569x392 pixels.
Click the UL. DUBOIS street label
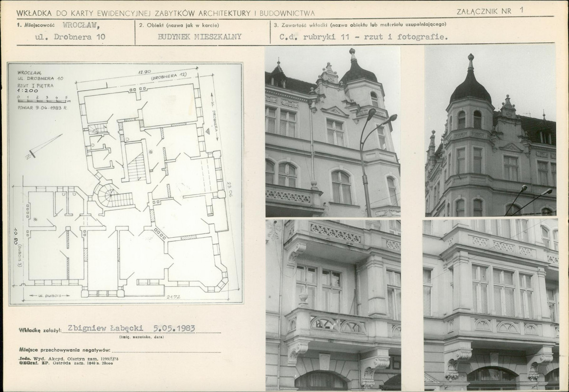[50, 295]
